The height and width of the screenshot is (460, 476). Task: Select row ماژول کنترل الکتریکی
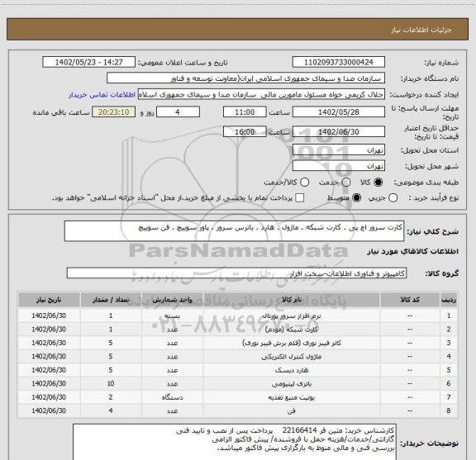(237, 357)
